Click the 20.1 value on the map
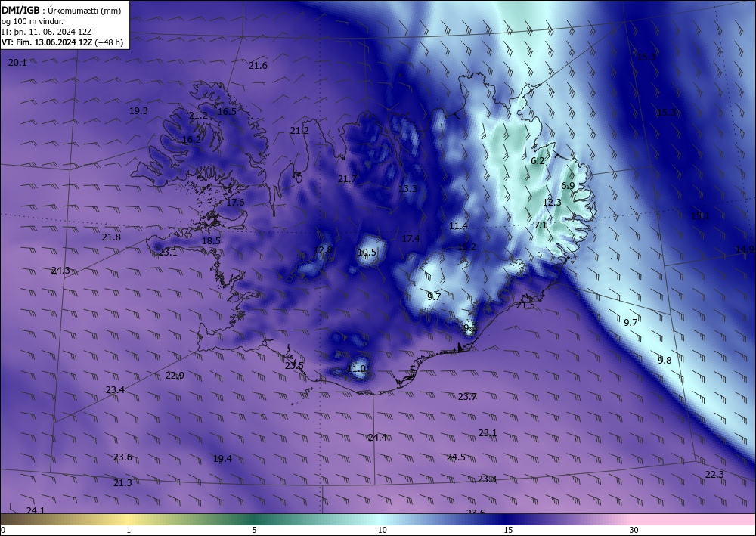The width and height of the screenshot is (756, 536). (x=17, y=62)
